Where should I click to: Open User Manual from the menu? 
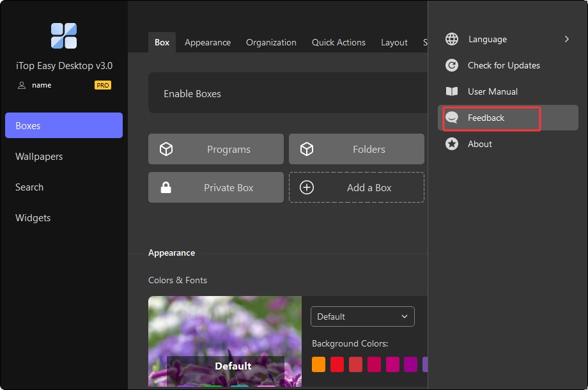pos(508,91)
